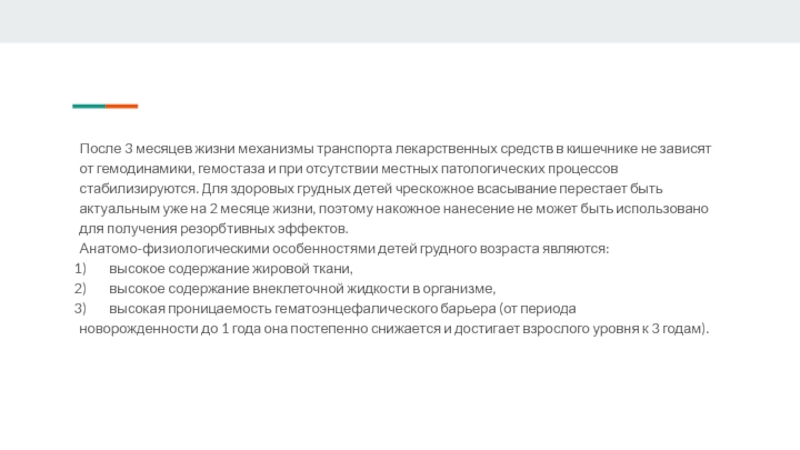
Task: Click the line beginning "стабилизируются. Для здоровых"
Action: coord(370,188)
